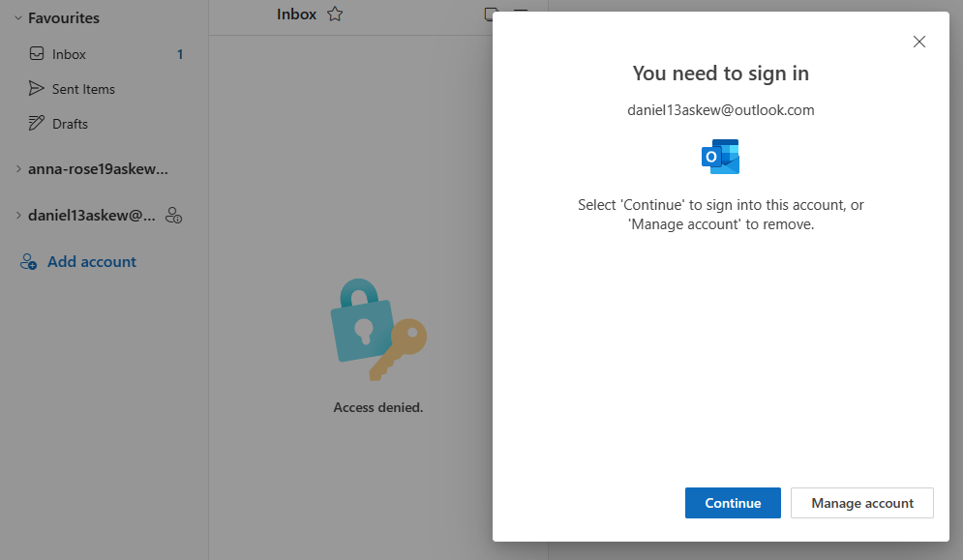This screenshot has height=560, width=963.
Task: Click the unread count 1 beside Inbox
Action: [x=180, y=54]
